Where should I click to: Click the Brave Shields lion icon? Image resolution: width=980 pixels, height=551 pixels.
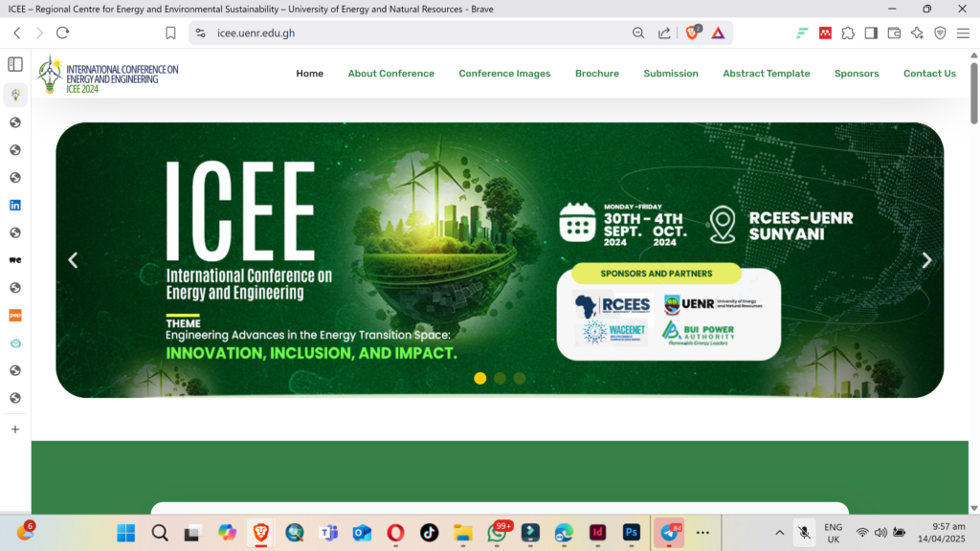point(692,33)
